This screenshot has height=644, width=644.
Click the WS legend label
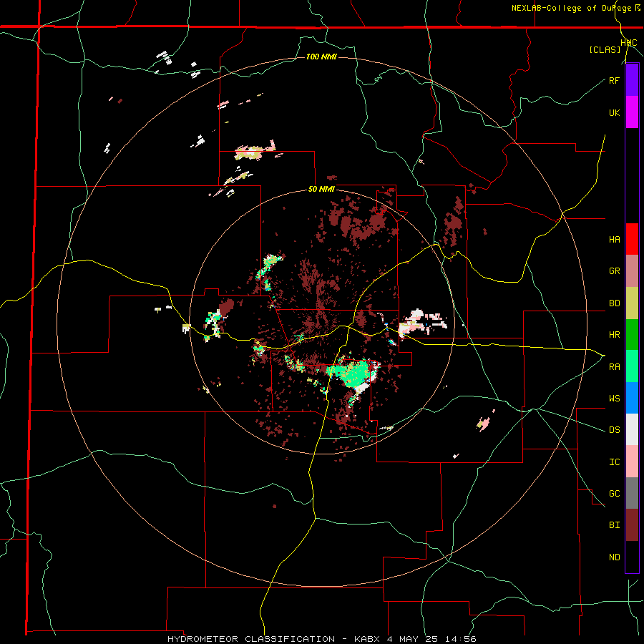tap(614, 399)
